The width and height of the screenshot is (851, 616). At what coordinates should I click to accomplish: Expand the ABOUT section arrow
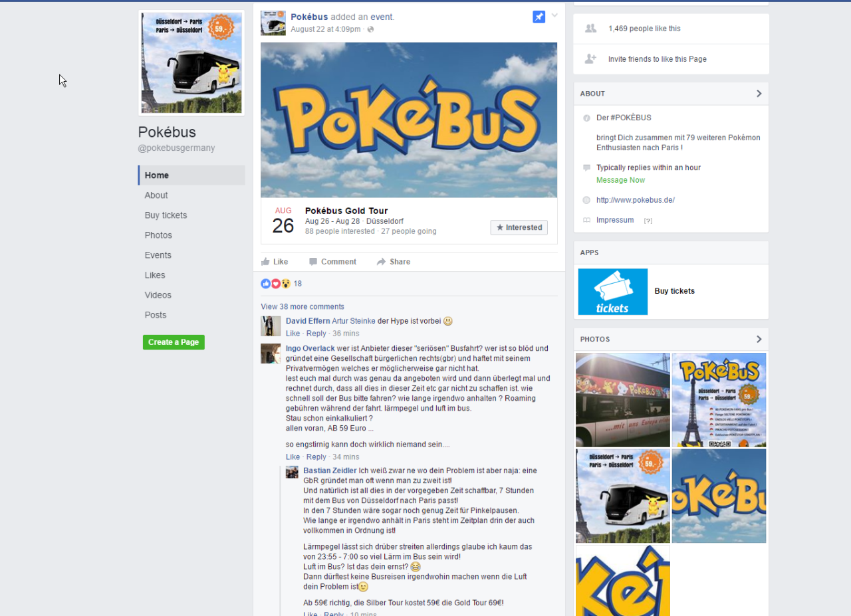click(759, 94)
